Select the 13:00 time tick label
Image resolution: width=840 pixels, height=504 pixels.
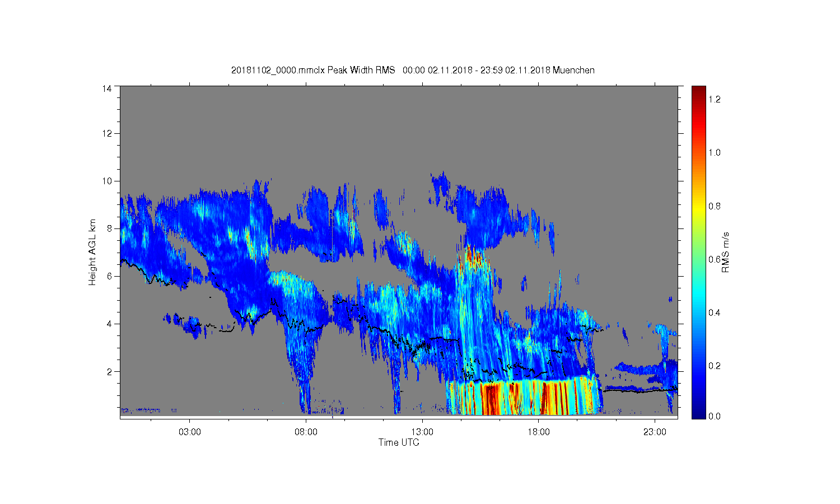coord(422,432)
